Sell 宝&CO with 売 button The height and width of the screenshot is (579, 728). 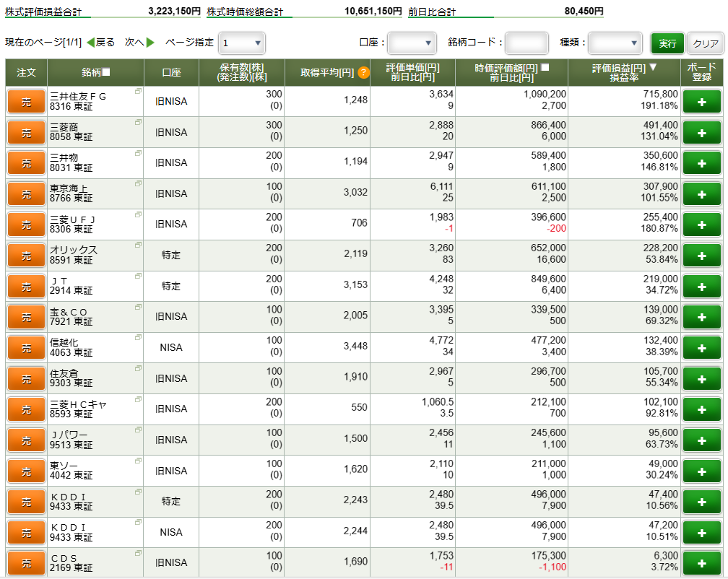point(27,318)
